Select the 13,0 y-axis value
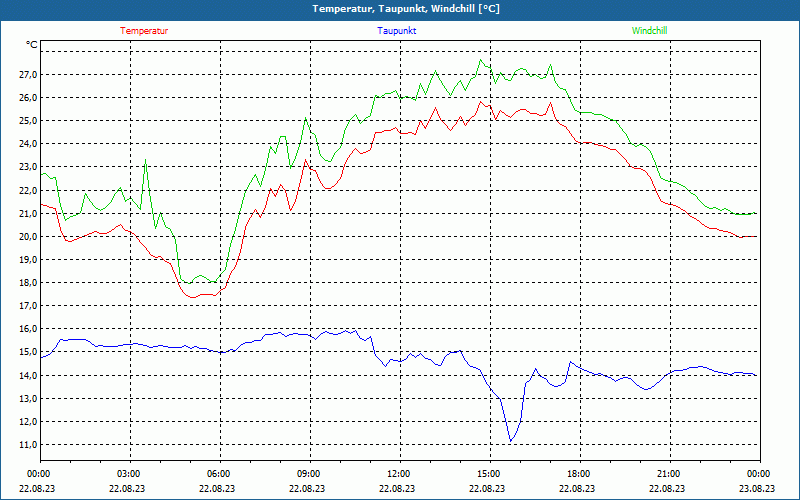Viewport: 800px width, 500px height. (x=29, y=398)
